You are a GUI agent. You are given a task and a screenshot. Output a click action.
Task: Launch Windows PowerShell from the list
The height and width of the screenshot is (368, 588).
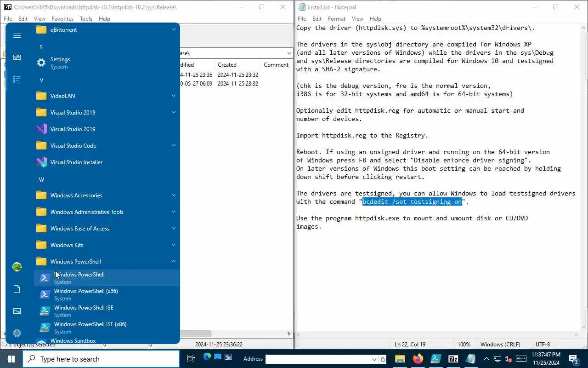point(107,278)
